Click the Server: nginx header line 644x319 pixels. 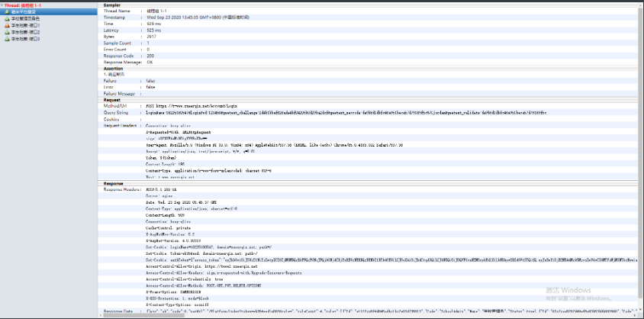159,196
